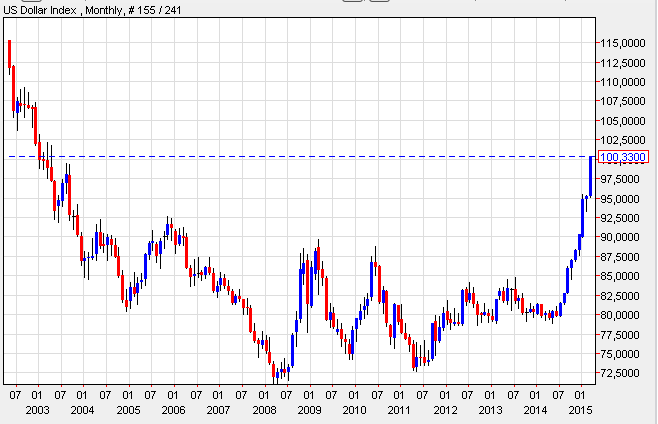Select the blue dashed current price line
The height and width of the screenshot is (424, 658).
[300, 156]
